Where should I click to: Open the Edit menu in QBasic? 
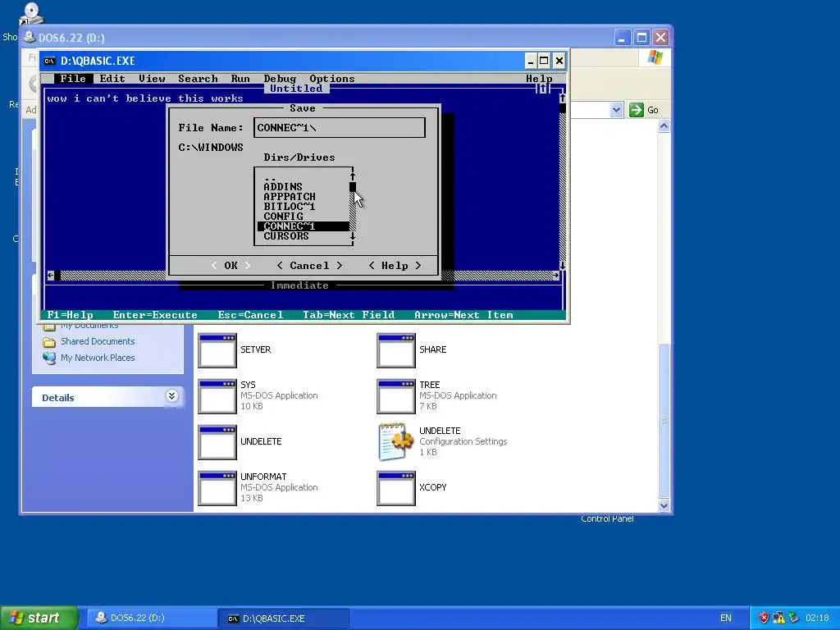point(112,79)
